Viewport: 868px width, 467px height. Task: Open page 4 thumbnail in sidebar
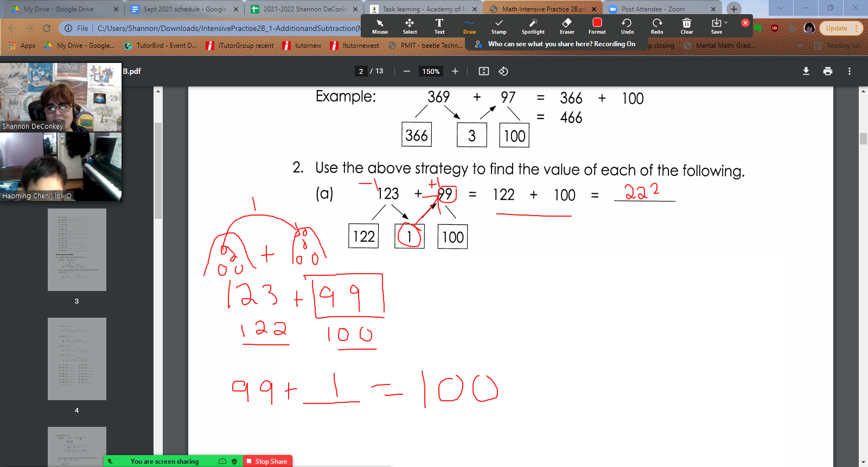[x=77, y=359]
